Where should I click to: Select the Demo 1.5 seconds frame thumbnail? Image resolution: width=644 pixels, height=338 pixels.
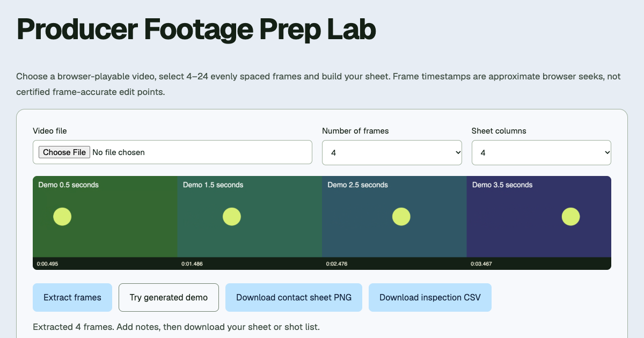(x=250, y=217)
